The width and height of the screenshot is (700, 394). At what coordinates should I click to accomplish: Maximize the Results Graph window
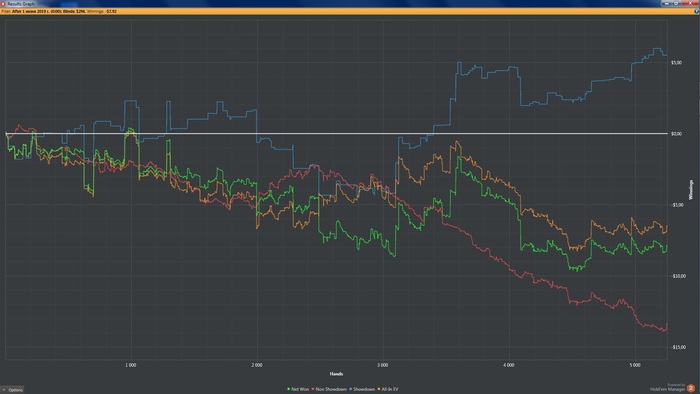(x=676, y=4)
